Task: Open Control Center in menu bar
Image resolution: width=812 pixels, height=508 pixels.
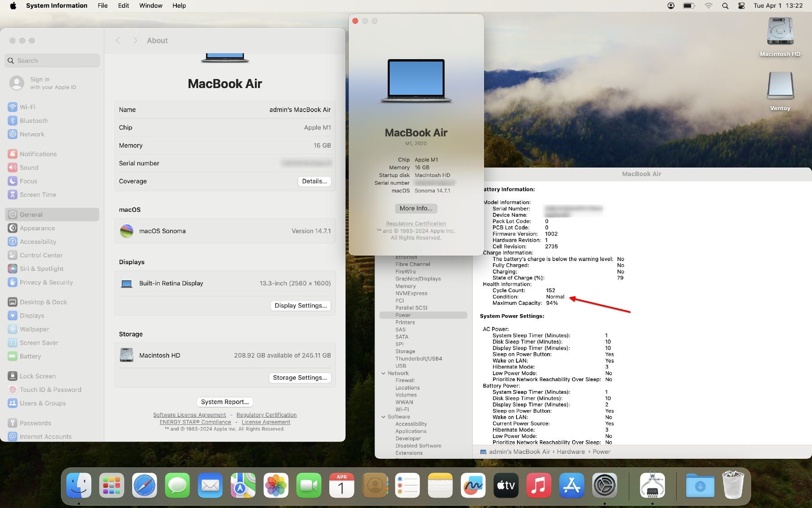Action: pos(741,6)
